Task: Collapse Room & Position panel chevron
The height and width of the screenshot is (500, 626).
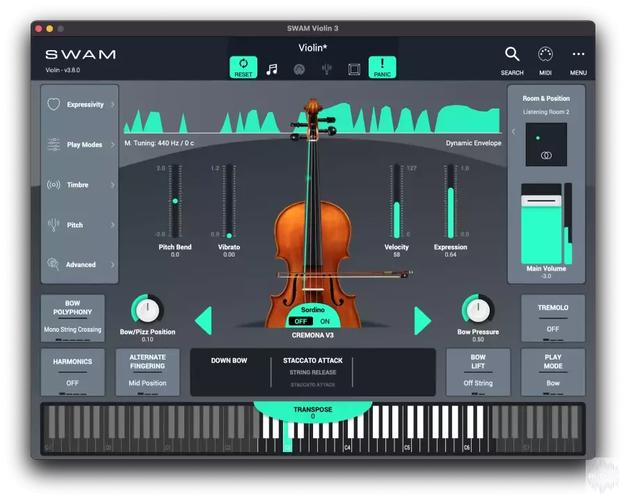Action: pyautogui.click(x=514, y=131)
